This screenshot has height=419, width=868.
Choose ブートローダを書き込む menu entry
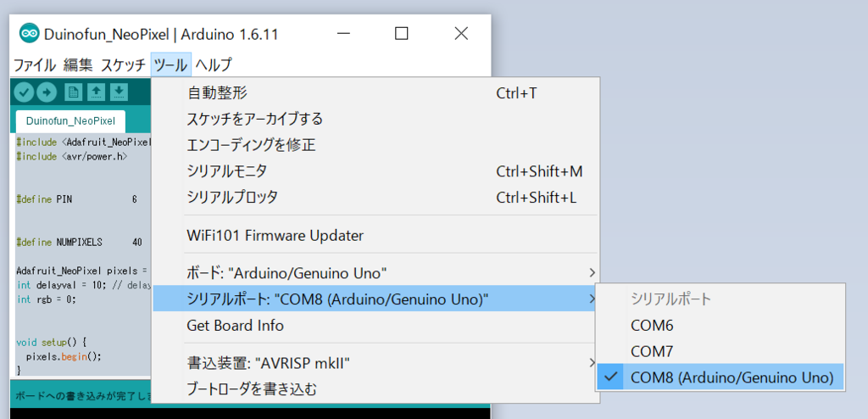click(376, 389)
